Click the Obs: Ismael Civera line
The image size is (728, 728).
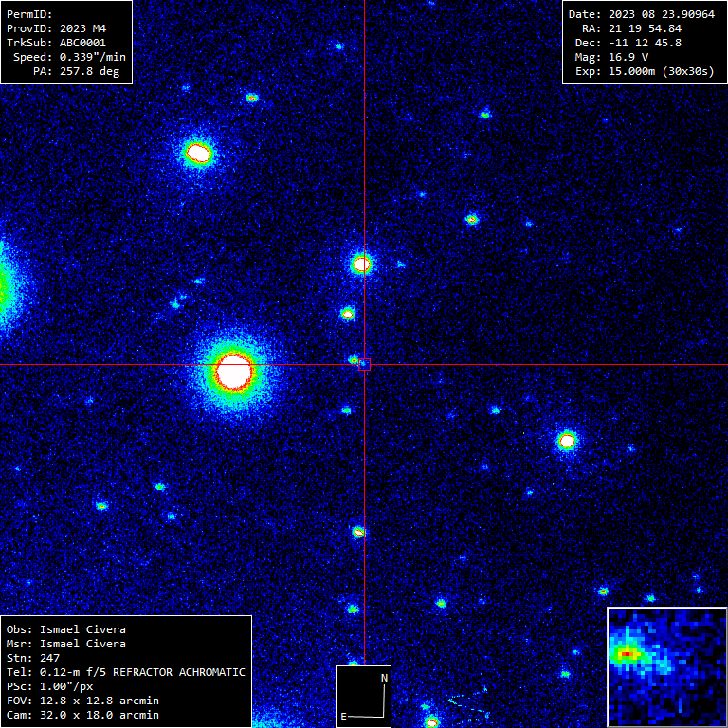(66, 629)
